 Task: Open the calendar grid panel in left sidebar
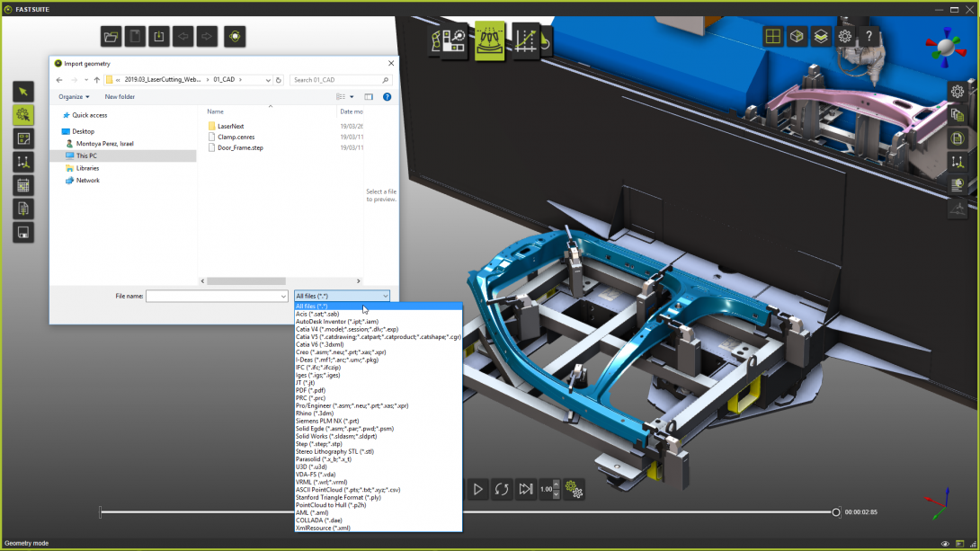22,185
